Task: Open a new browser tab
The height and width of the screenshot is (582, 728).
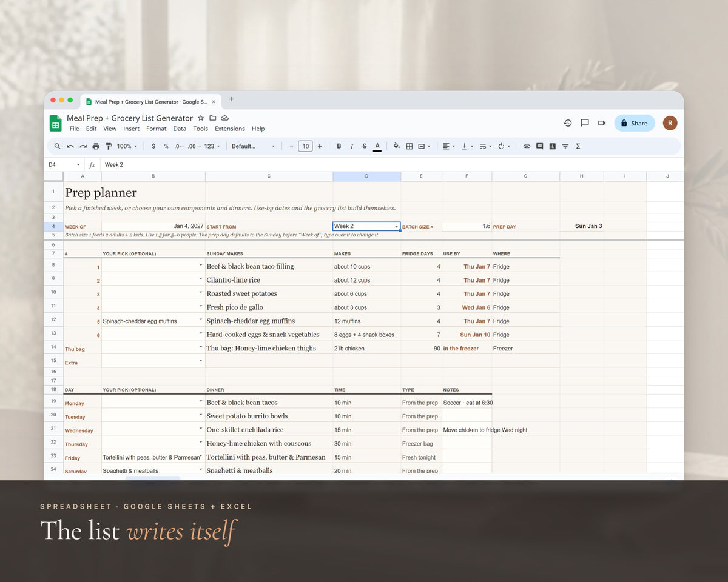Action: pyautogui.click(x=231, y=99)
